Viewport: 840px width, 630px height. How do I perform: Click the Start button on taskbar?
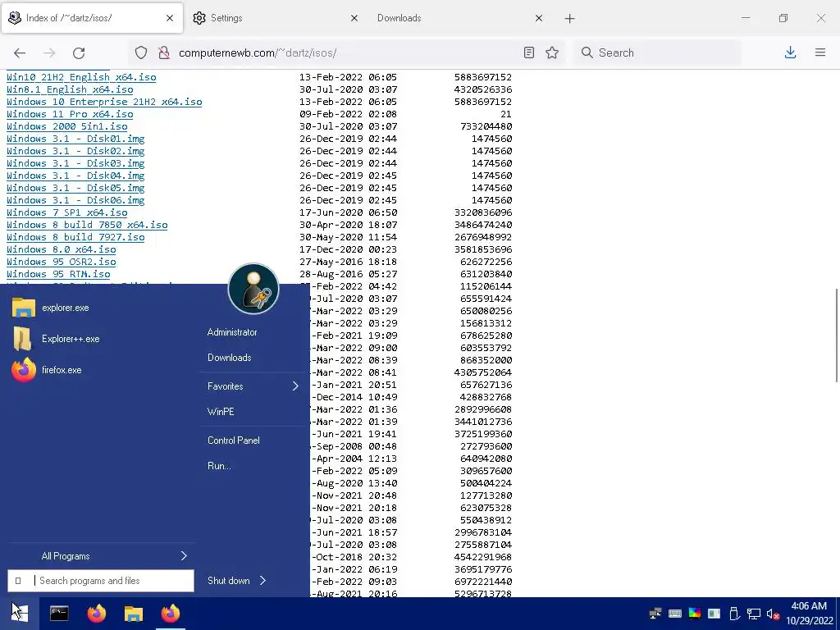coord(20,612)
